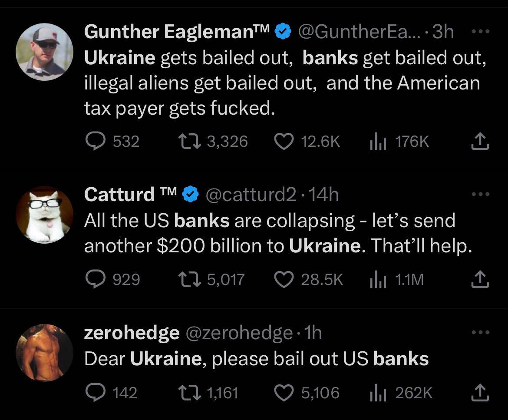Open Catturd's cat avatar profile
The image size is (508, 420).
click(44, 215)
